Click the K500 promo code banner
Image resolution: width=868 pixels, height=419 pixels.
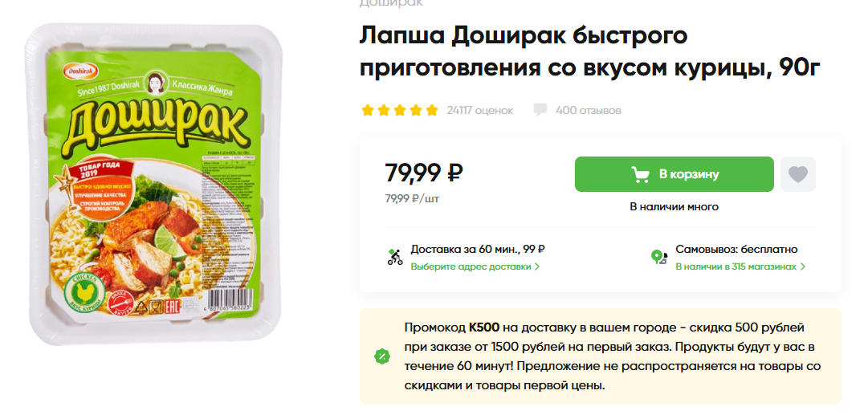coord(601,356)
